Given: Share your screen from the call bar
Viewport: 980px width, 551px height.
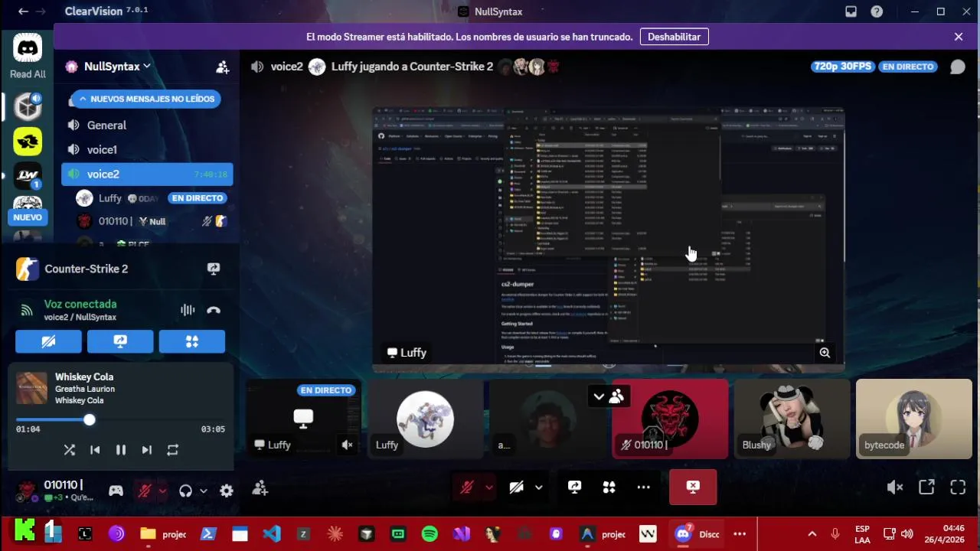Looking at the screenshot, I should (x=574, y=487).
